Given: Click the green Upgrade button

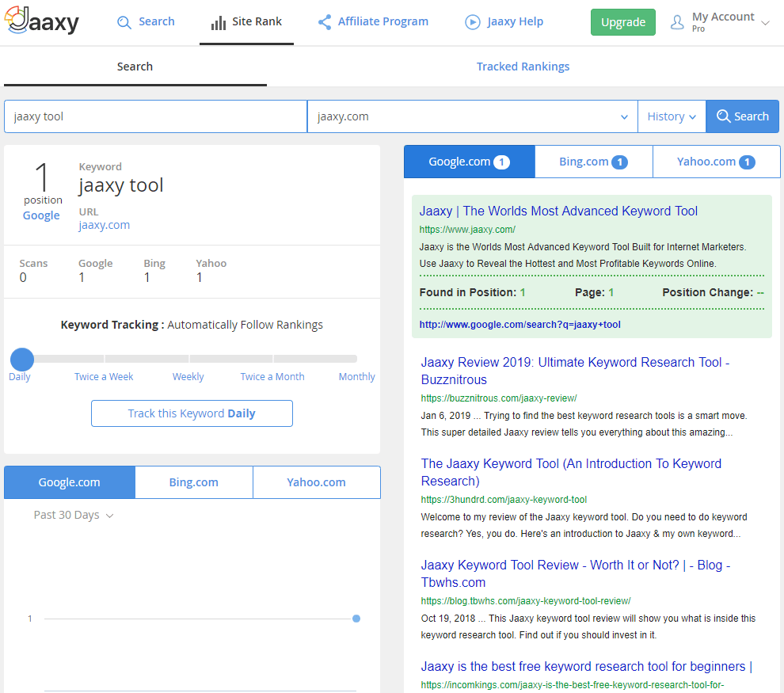Looking at the screenshot, I should (x=622, y=22).
